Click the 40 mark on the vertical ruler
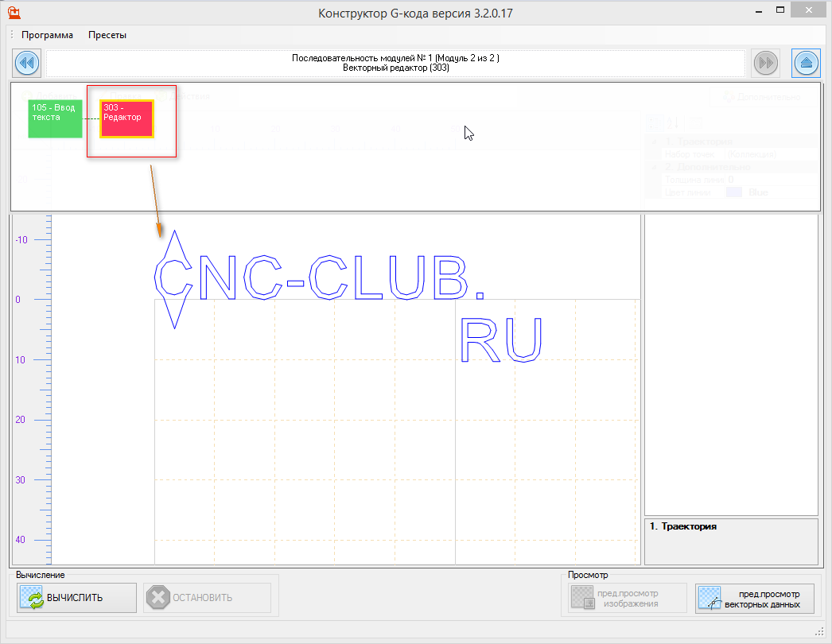This screenshot has width=832, height=644. [x=20, y=540]
